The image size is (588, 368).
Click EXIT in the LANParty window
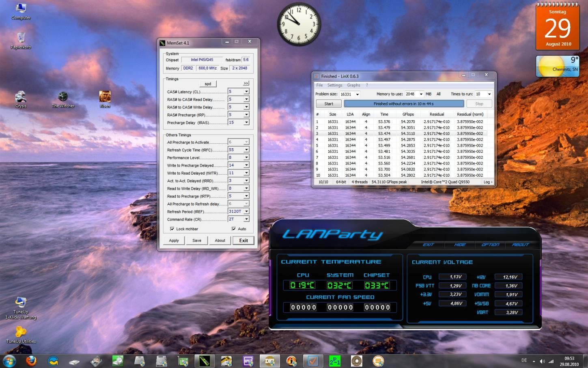coord(428,245)
